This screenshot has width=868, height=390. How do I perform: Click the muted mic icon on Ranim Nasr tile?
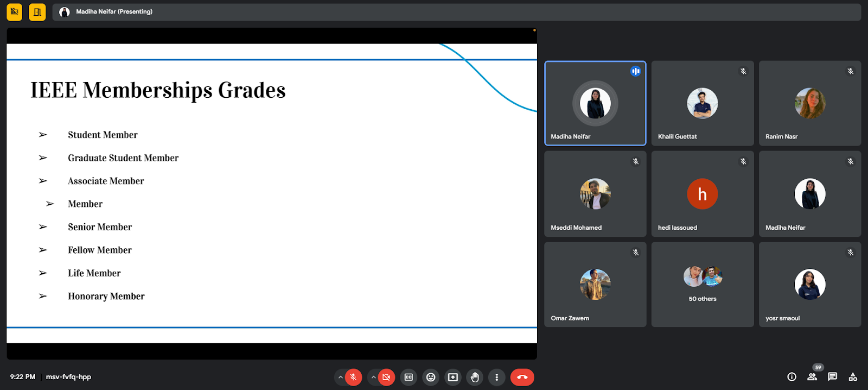tap(851, 71)
